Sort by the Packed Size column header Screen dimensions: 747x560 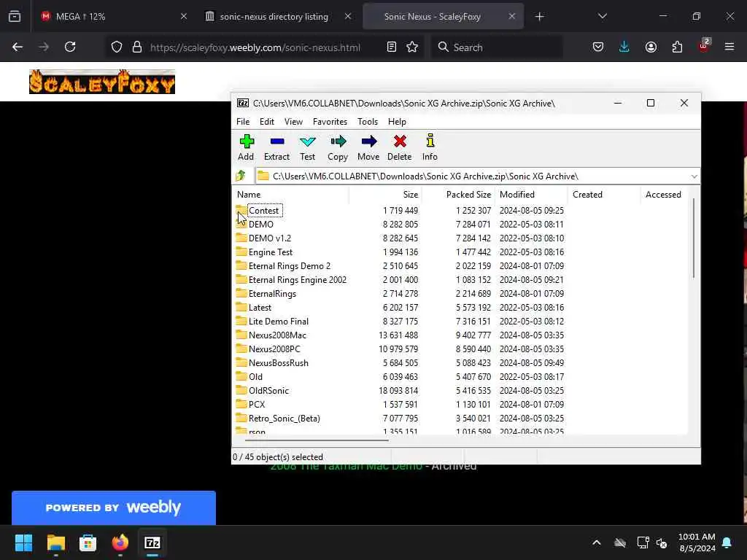click(x=458, y=194)
